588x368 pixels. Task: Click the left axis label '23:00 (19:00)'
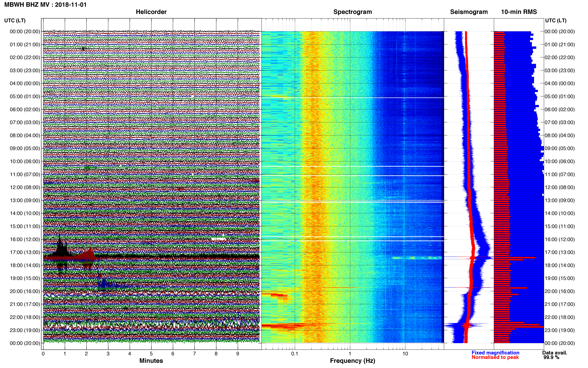point(25,330)
